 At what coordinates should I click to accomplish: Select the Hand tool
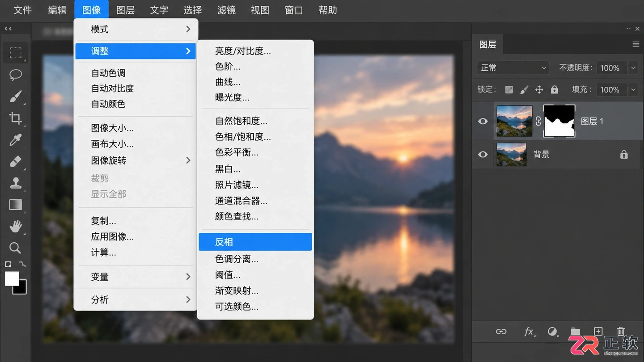point(16,227)
